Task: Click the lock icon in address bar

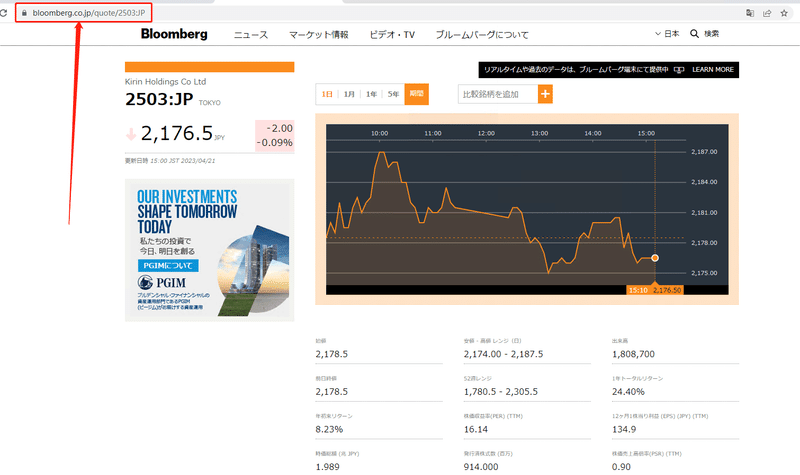Action: (x=24, y=13)
